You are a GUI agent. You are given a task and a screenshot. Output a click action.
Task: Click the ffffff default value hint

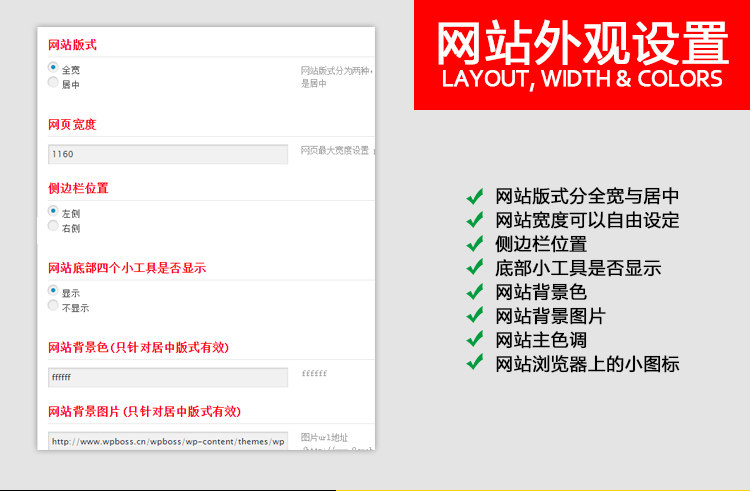click(314, 373)
